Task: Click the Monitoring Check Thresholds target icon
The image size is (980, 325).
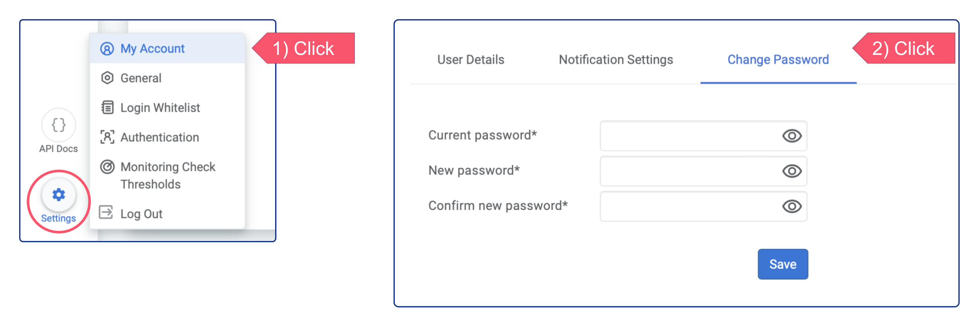Action: click(106, 166)
